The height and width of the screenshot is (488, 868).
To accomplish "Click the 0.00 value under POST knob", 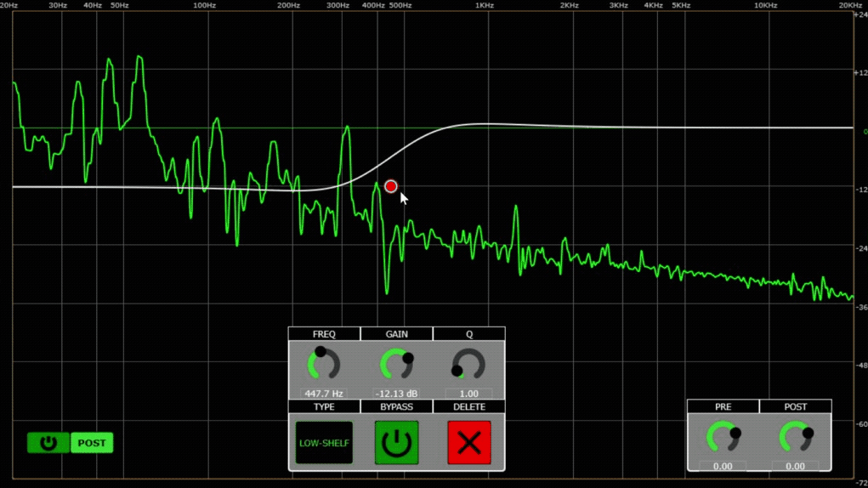I will [x=795, y=466].
